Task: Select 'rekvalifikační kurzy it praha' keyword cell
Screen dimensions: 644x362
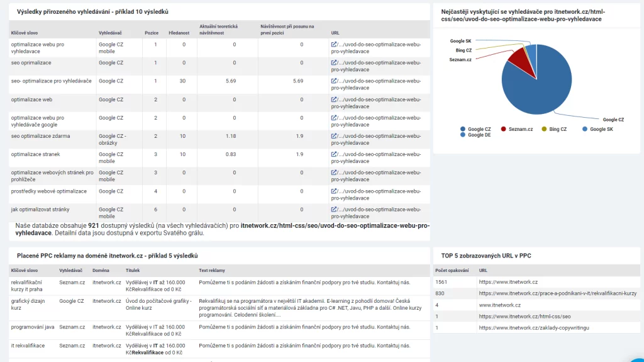Action: 26,286
